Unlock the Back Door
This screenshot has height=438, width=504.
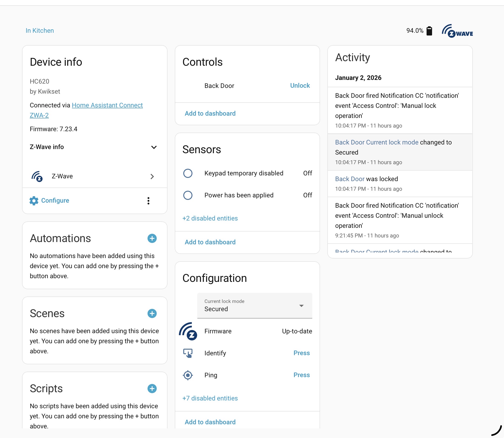click(300, 86)
